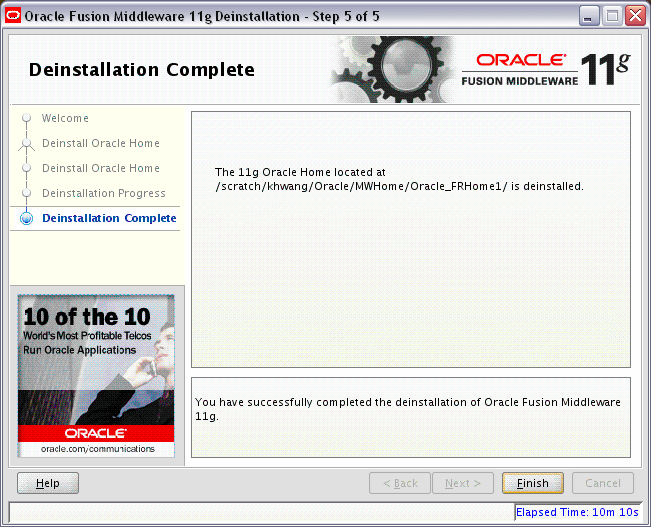Click the Deinstallation Complete page heading

click(142, 70)
